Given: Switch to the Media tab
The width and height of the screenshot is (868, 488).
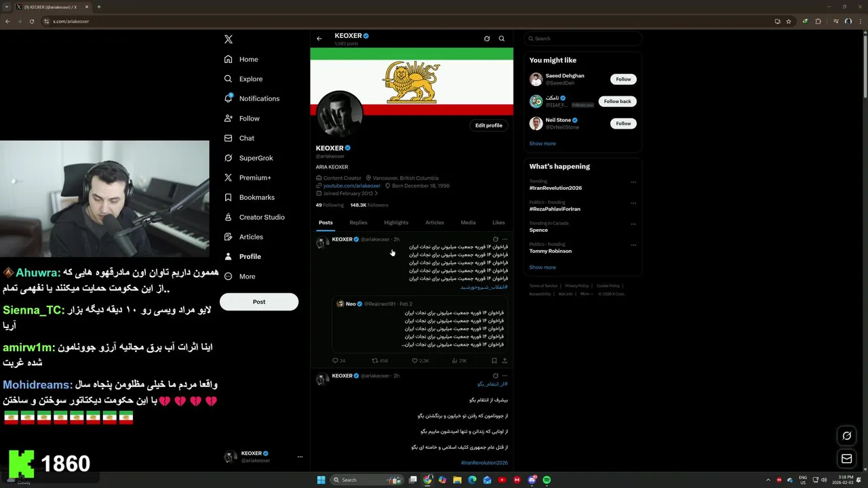Looking at the screenshot, I should pyautogui.click(x=468, y=222).
